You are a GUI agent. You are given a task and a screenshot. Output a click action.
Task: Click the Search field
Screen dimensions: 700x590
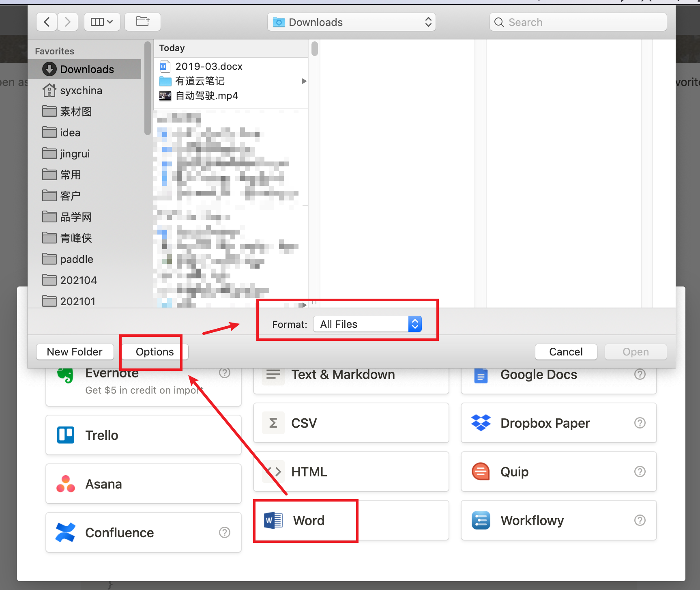[578, 22]
